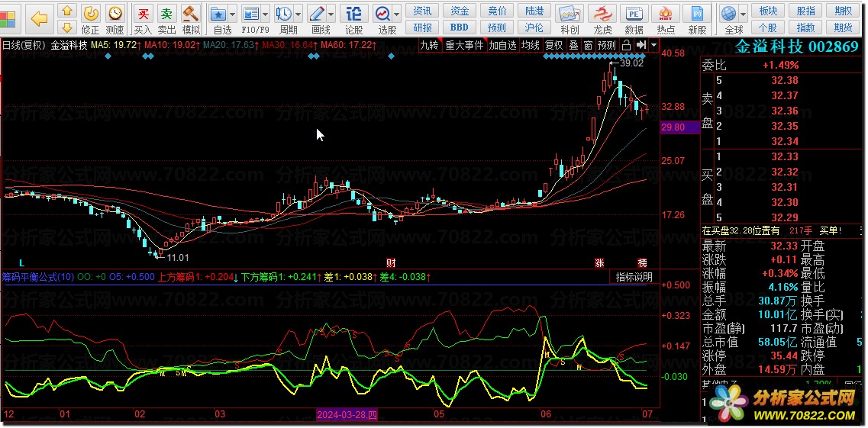Click the 金溢科技 002869 stock title

(x=796, y=47)
